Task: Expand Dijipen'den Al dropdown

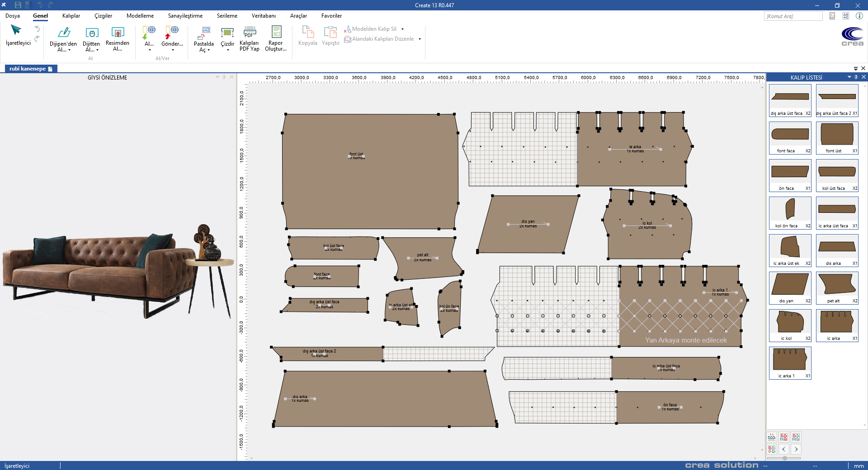Action: click(69, 50)
